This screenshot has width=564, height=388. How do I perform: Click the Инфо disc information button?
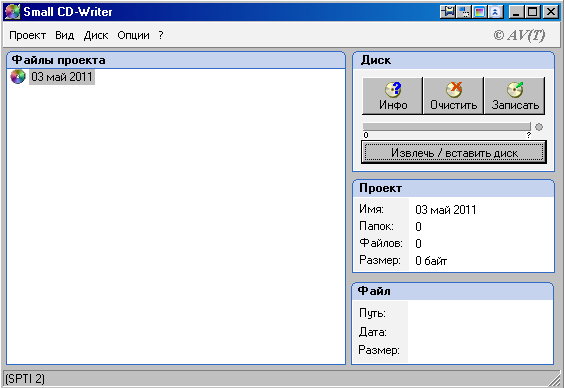pyautogui.click(x=392, y=96)
